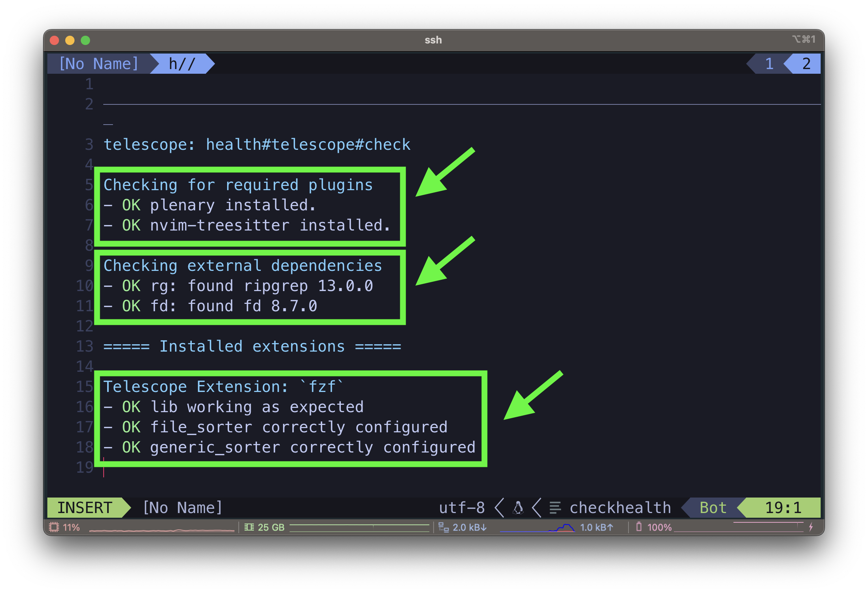Screen dimensions: 868x593
Task: Click the 'fd: found fd 8.7.0' line
Action: pos(210,306)
